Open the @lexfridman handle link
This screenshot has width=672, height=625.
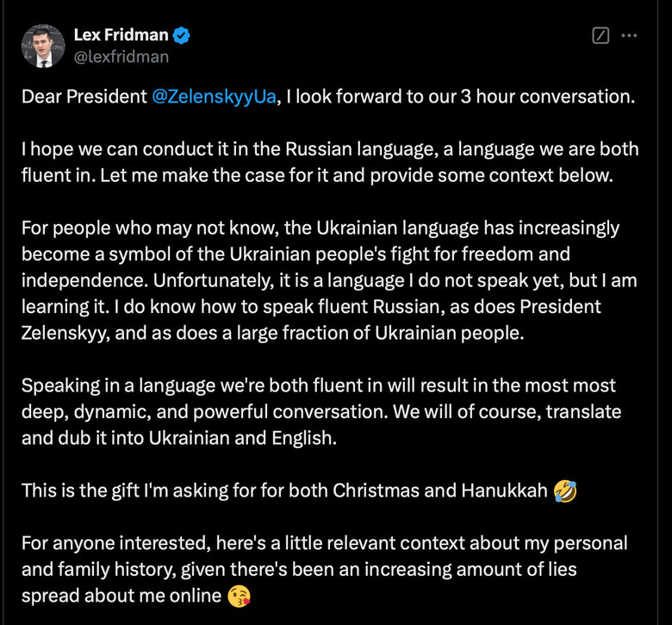[121, 57]
